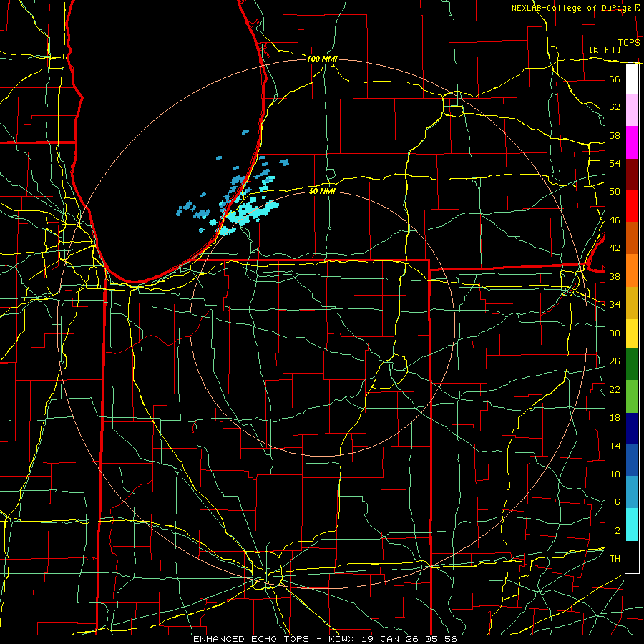Click legend value 42
Image resolution: width=644 pixels, height=644 pixels.
point(615,248)
